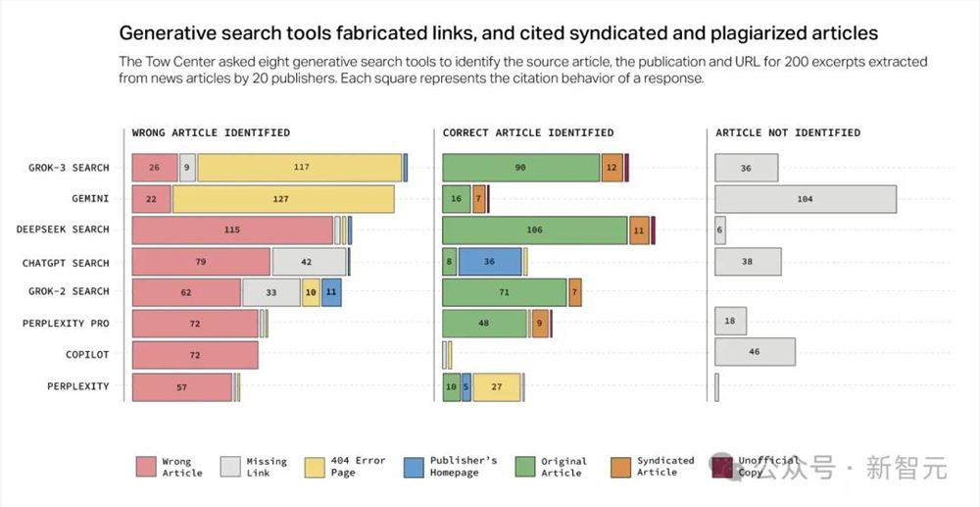Select the Grok-3 Search yellow bar labeled 117
Screen dimensions: 980x507
point(300,168)
